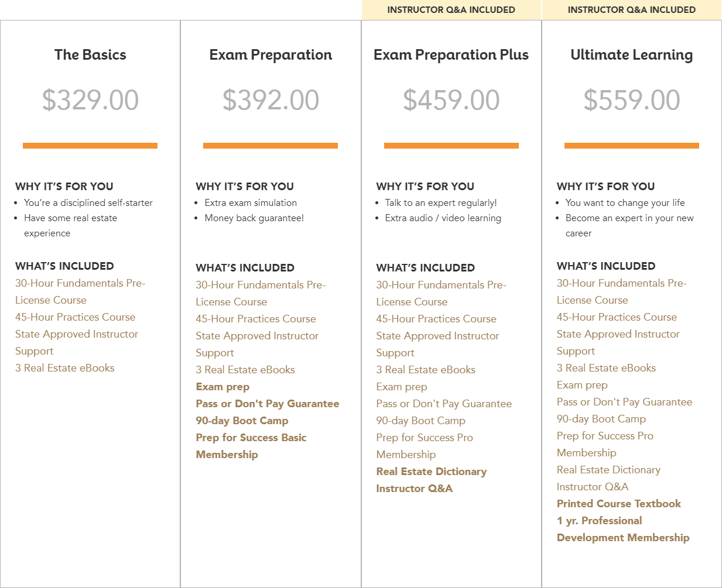Click The Basics package title
This screenshot has width=722, height=588.
pyautogui.click(x=90, y=55)
